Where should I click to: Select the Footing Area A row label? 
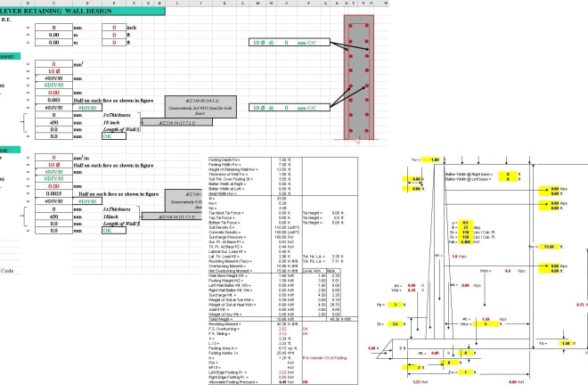(221, 348)
